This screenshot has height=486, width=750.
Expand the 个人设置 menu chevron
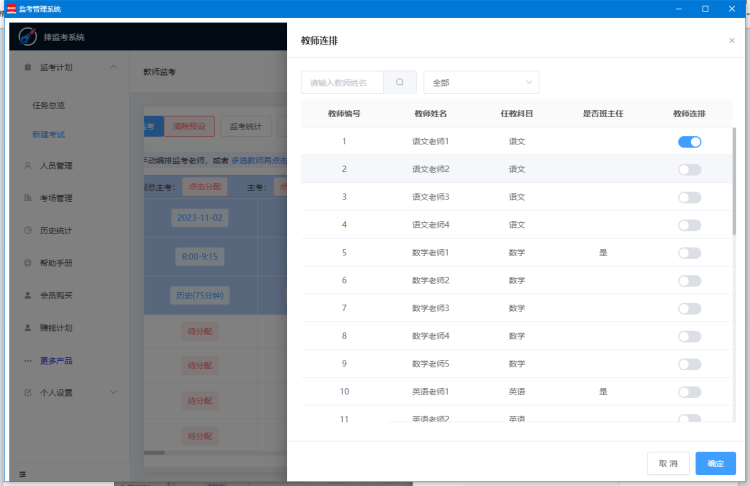[x=113, y=392]
